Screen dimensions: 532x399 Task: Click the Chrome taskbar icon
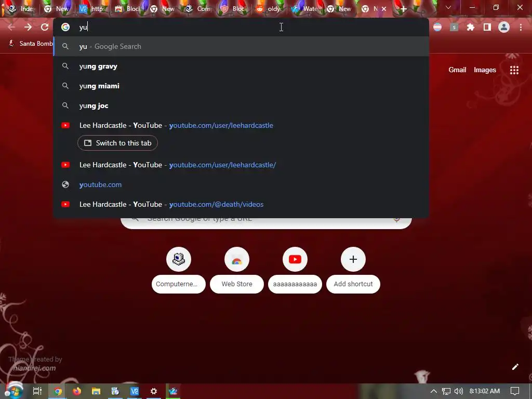tap(58, 391)
